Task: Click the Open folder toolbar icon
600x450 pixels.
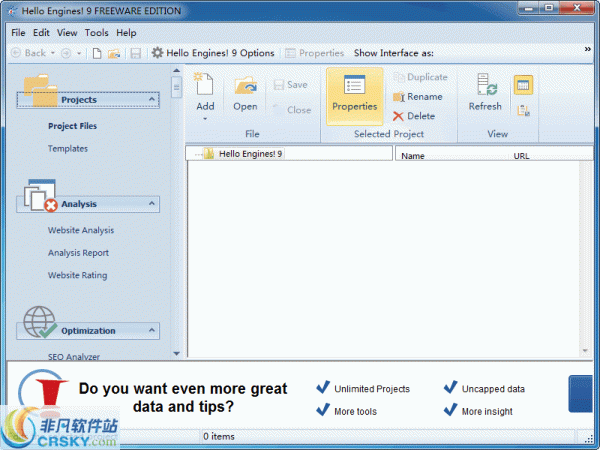Action: pyautogui.click(x=114, y=53)
